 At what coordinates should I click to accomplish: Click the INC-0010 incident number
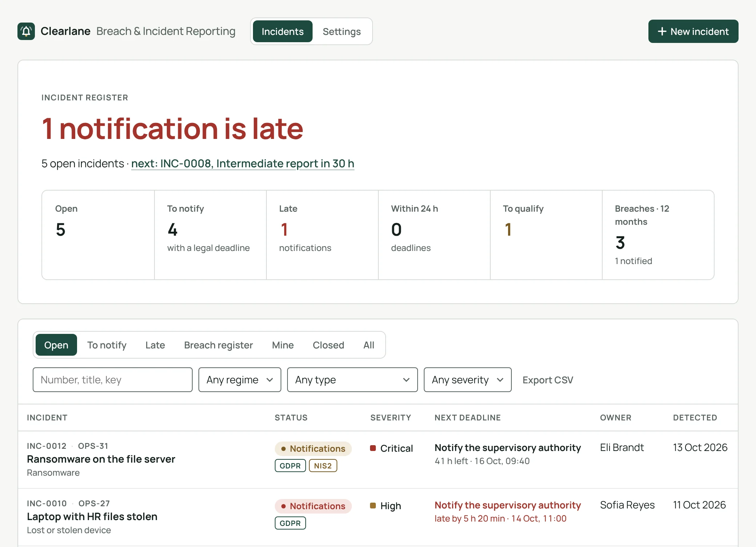(47, 503)
